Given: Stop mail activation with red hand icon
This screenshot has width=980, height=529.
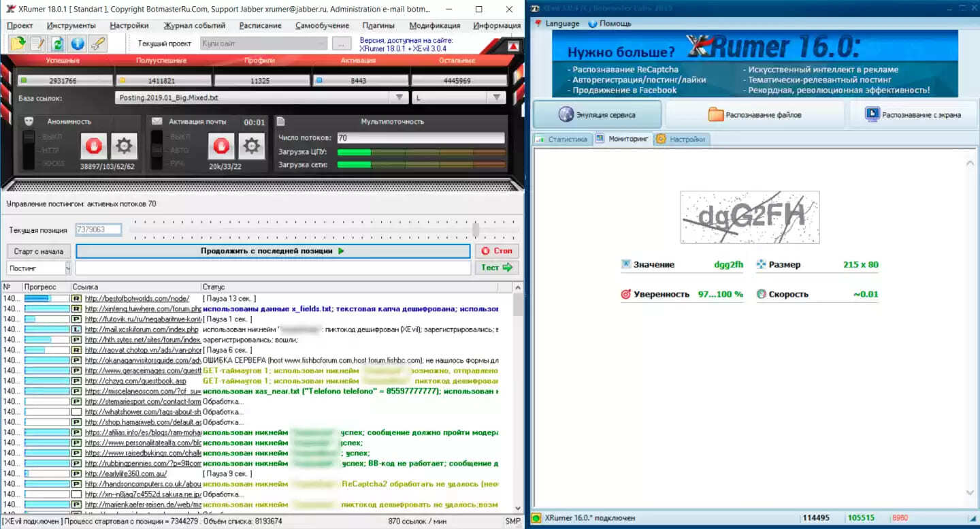Looking at the screenshot, I should [220, 146].
